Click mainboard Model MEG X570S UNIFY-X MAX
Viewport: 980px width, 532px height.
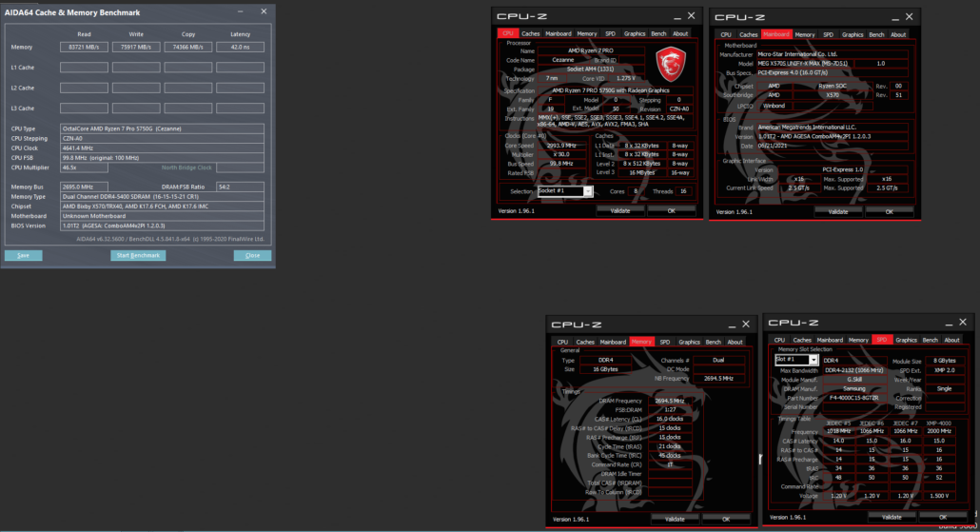click(x=804, y=64)
